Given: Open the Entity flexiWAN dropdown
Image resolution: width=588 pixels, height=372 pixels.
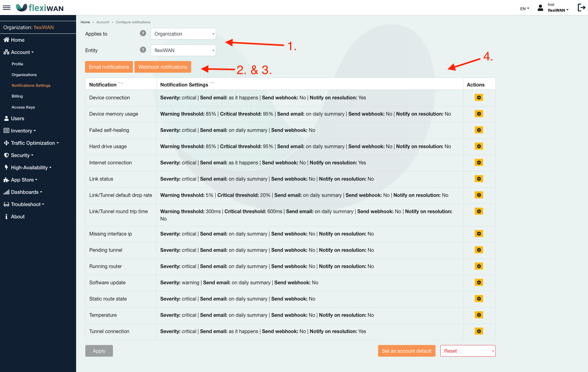Looking at the screenshot, I should coord(183,50).
